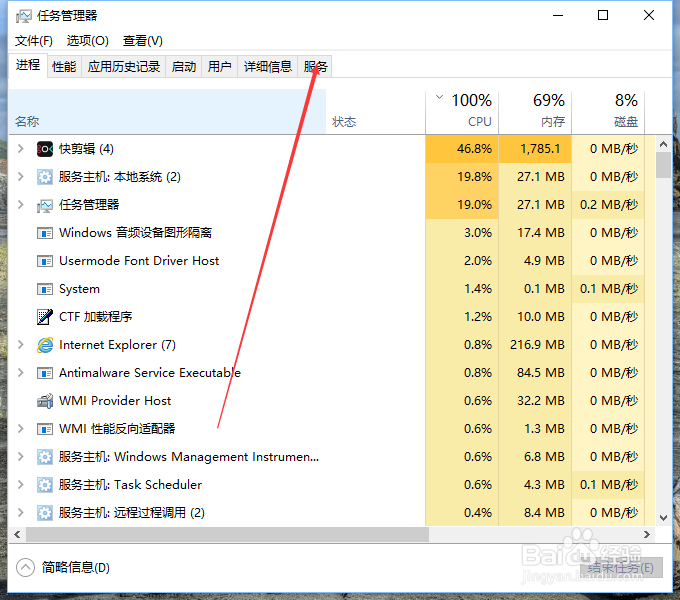Click the 46.8% CPU cell
680x600 pixels.
tap(462, 149)
